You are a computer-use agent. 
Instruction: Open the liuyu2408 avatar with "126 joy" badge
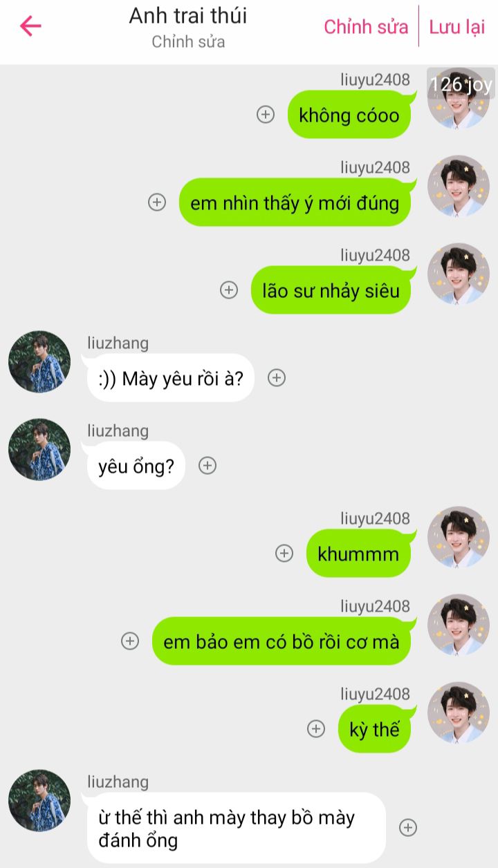(x=459, y=98)
